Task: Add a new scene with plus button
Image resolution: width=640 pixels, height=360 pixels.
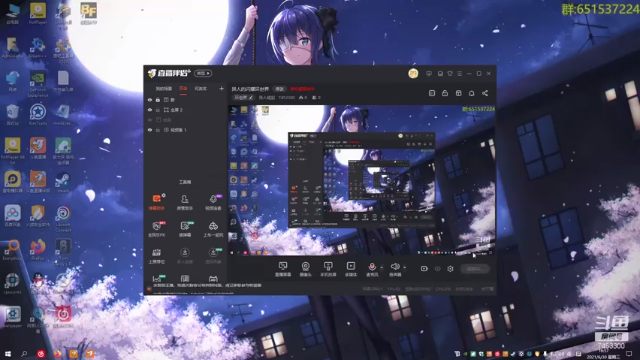Action: click(x=221, y=89)
